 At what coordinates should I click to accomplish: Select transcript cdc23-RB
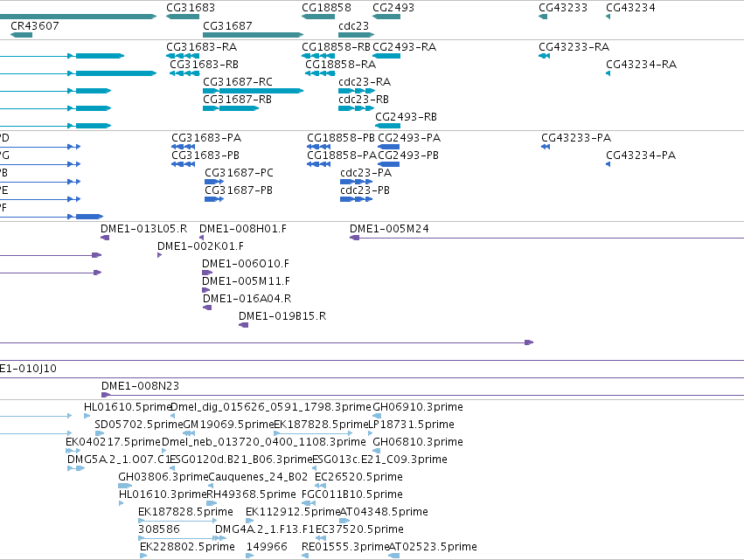[357, 108]
